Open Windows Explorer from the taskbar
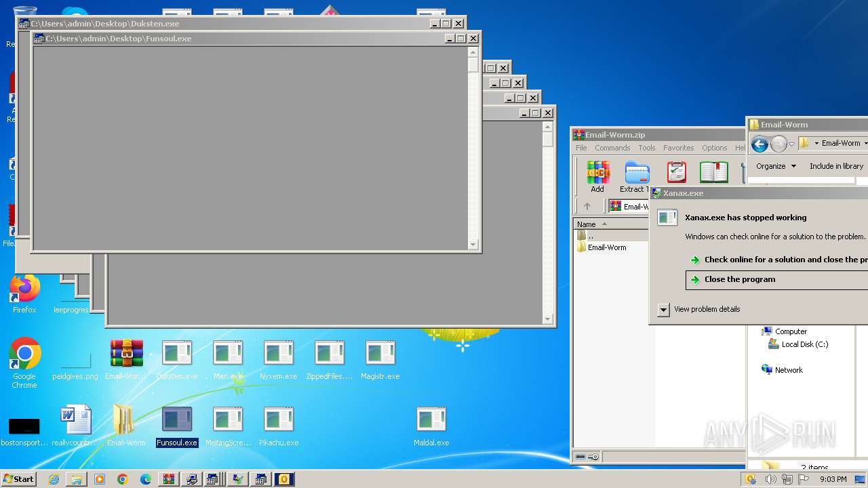 pyautogui.click(x=77, y=479)
